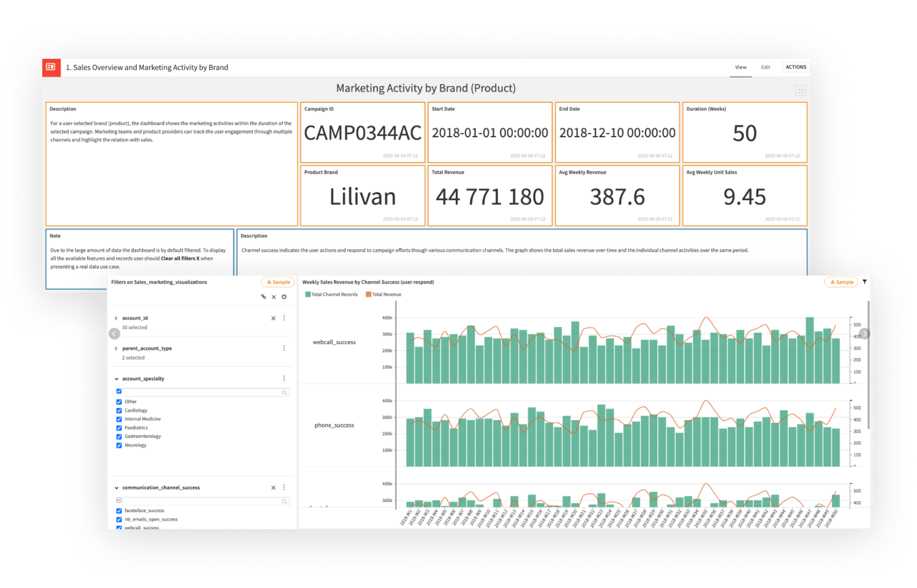Uncheck the Gastroenterology checkbox

119,436
